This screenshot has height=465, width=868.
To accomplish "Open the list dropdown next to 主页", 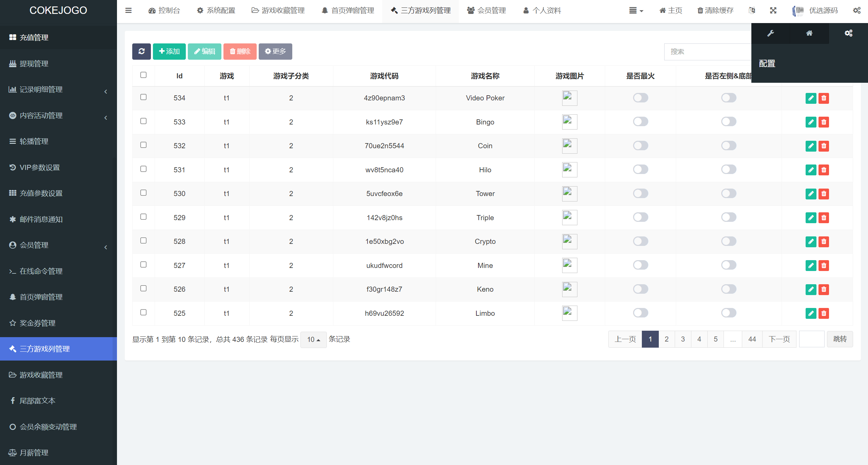I will point(636,11).
